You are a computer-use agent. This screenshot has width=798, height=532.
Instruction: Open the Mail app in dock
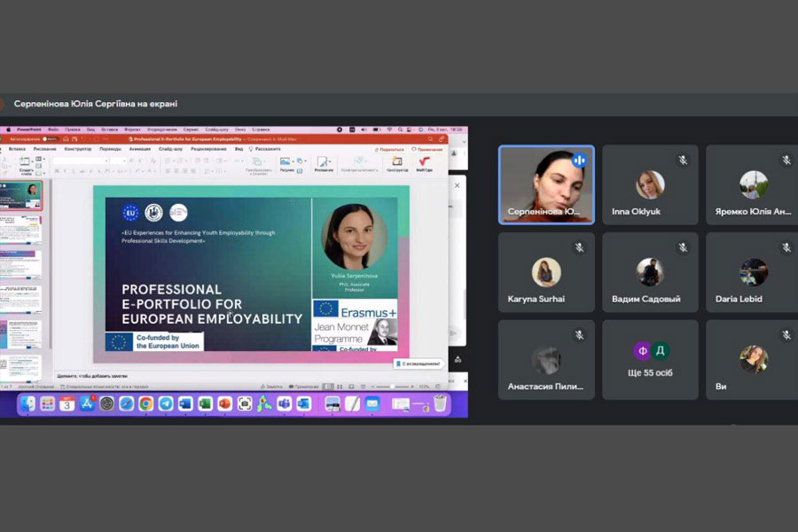[x=372, y=403]
